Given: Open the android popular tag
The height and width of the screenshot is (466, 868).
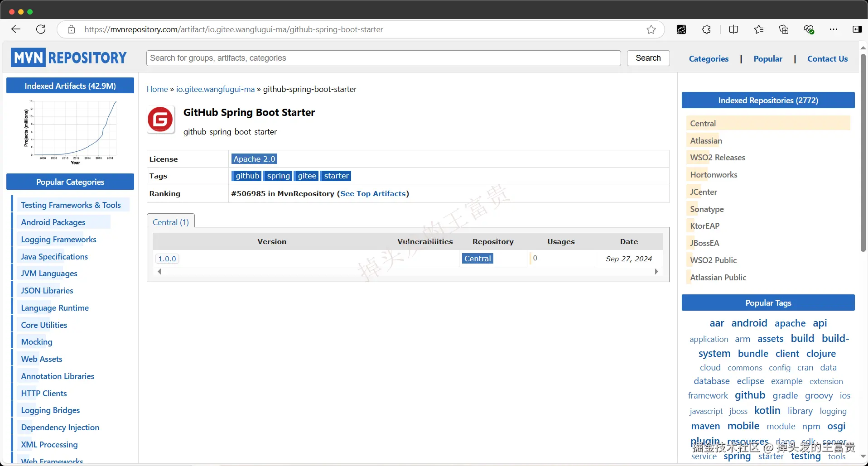Looking at the screenshot, I should pos(749,323).
